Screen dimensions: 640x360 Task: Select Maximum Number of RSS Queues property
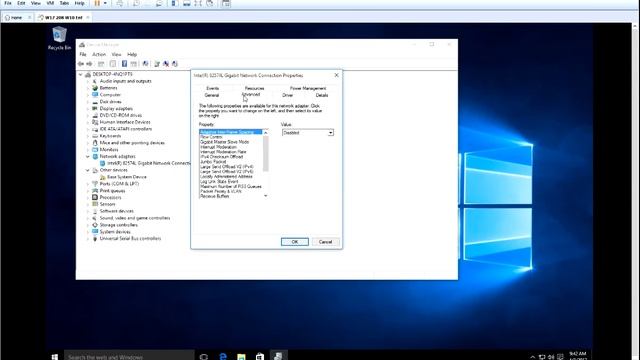coord(231,187)
